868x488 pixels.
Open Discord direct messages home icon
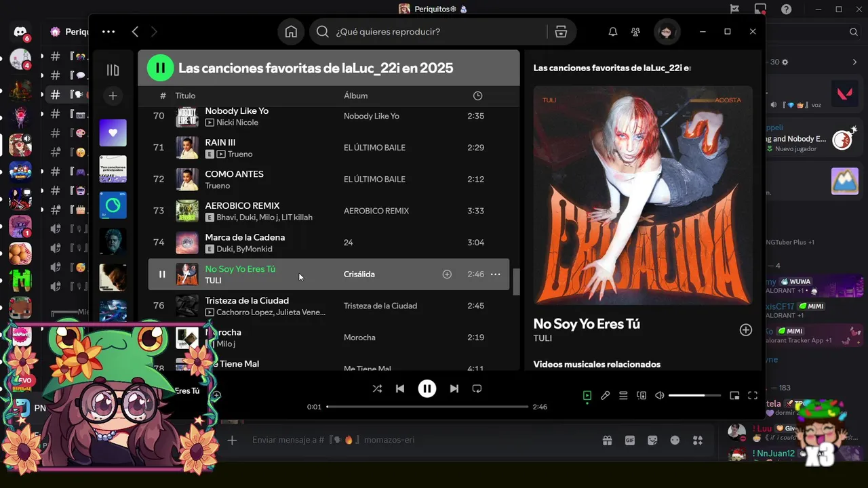[x=20, y=32]
